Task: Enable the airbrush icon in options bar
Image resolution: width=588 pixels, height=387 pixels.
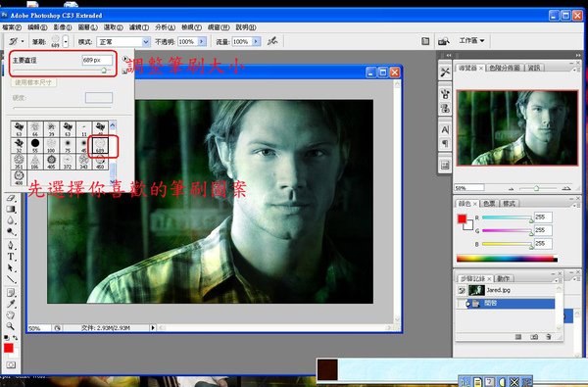Action: [x=272, y=41]
